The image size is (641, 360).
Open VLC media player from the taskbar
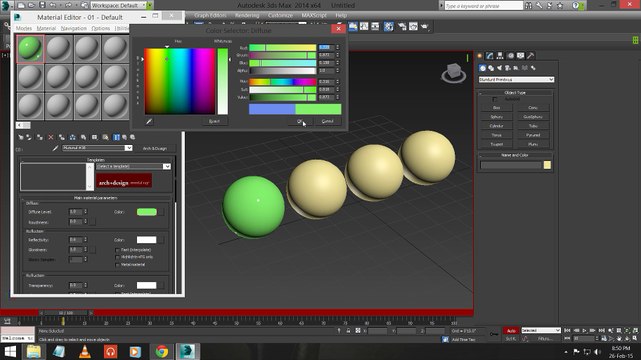point(85,351)
